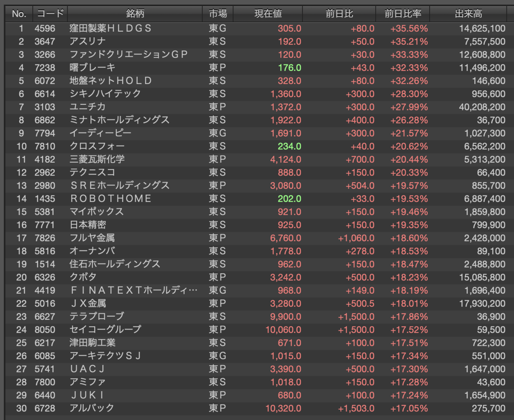This screenshot has width=514, height=420.
Task: Select the アスリナ stock name
Action: point(88,42)
